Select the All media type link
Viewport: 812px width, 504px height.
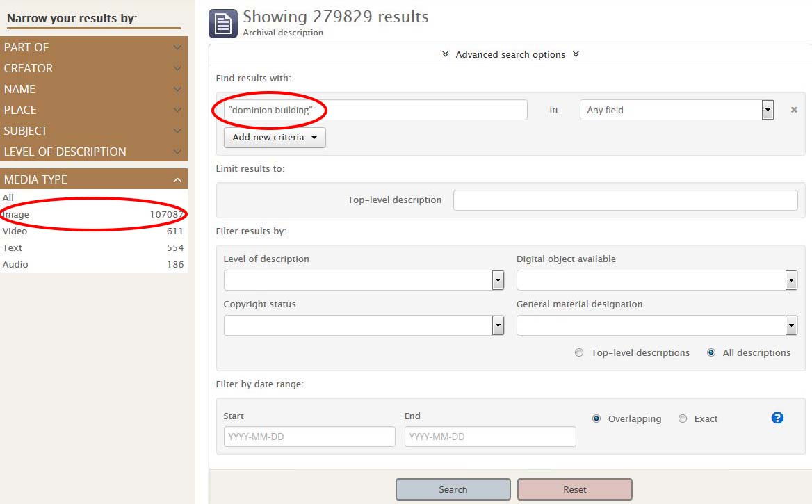point(8,197)
